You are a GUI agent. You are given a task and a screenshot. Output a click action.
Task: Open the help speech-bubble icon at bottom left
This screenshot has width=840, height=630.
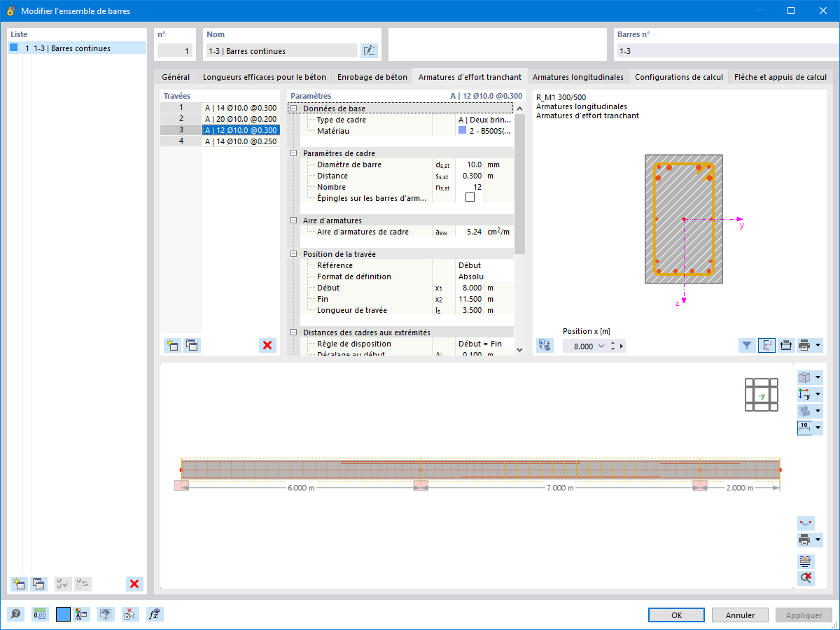click(x=15, y=615)
